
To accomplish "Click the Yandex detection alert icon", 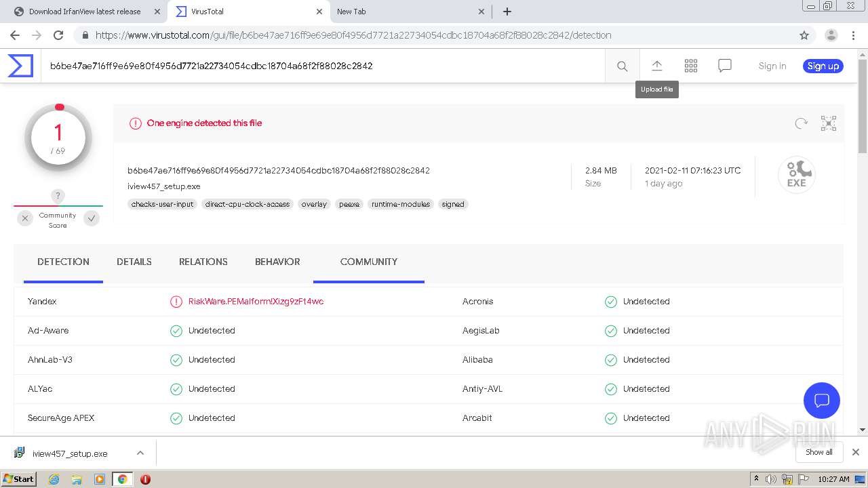I will point(176,302).
